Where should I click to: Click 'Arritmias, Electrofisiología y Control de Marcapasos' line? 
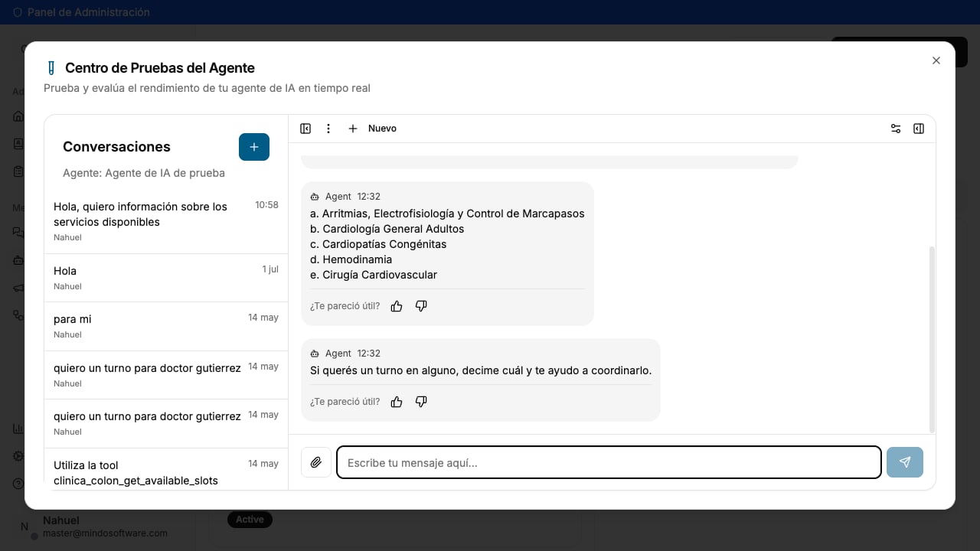[447, 214]
